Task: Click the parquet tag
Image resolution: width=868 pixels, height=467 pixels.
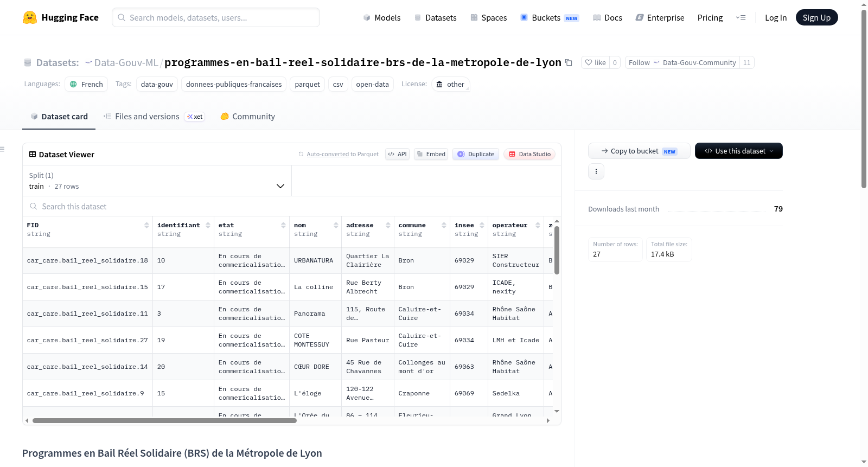Action: click(x=307, y=84)
